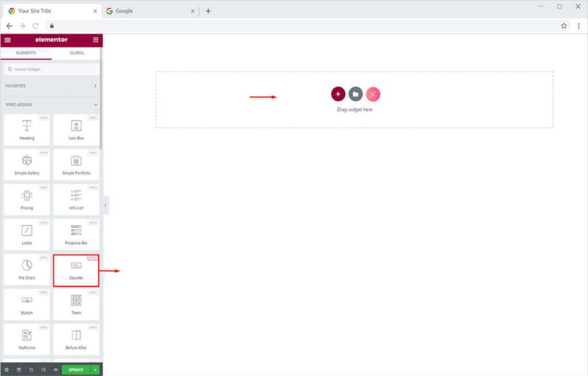Expand the Favorites section
This screenshot has width=588, height=376.
coord(95,86)
